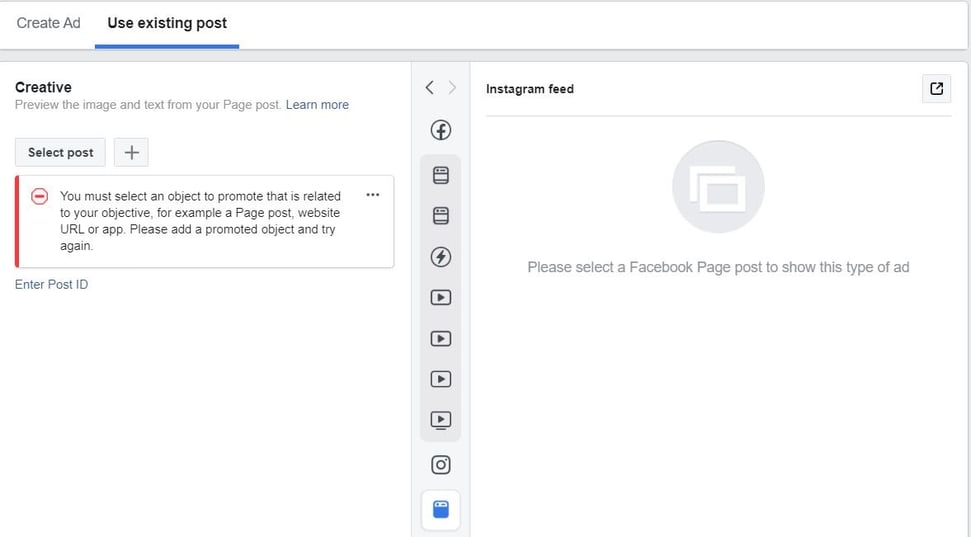
Task: Switch to the Create Ad tab
Action: 48,23
